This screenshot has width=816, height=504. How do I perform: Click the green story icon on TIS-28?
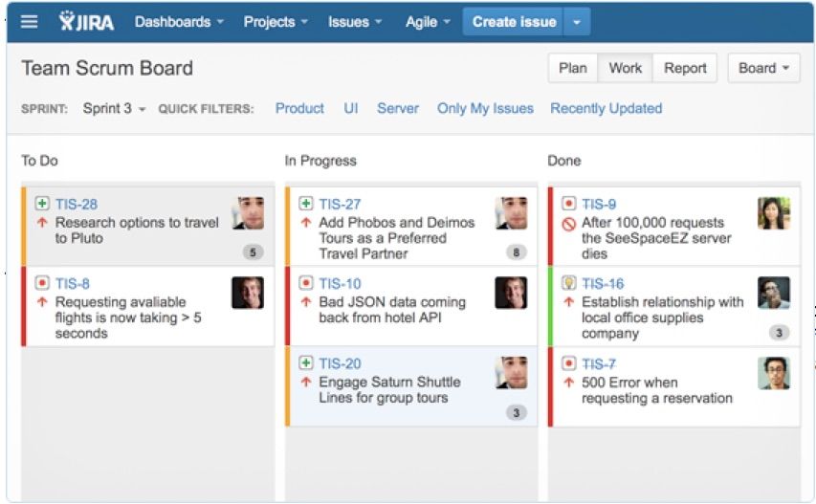pyautogui.click(x=42, y=204)
